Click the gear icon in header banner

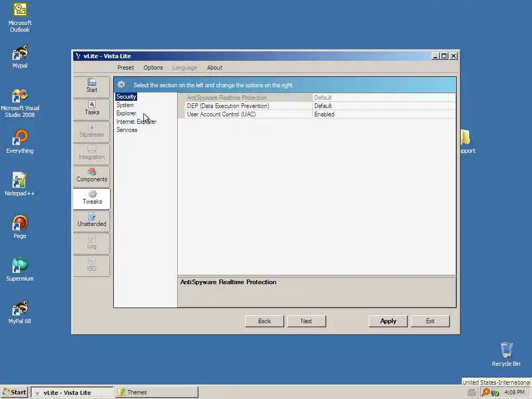pyautogui.click(x=121, y=85)
